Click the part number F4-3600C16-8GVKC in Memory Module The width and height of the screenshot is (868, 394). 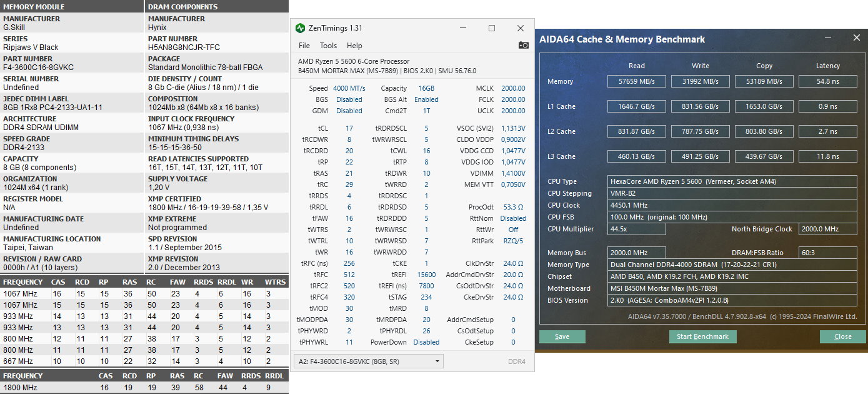[x=38, y=68]
